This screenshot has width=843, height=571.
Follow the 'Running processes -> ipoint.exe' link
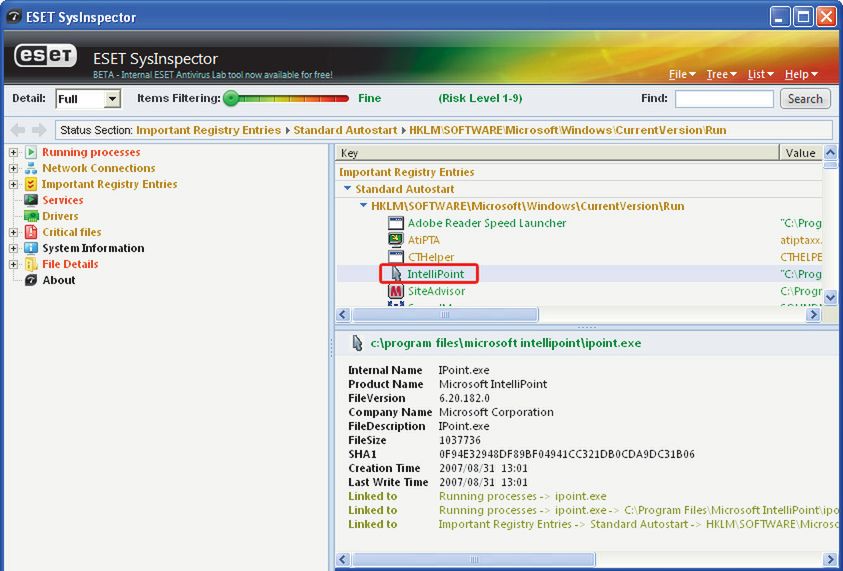522,496
